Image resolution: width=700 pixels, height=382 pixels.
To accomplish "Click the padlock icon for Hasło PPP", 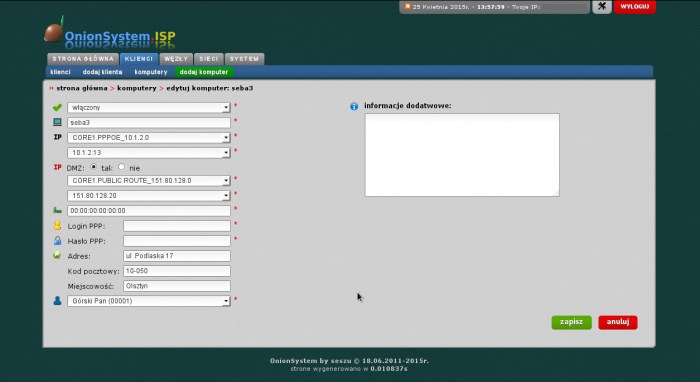I will [57, 241].
